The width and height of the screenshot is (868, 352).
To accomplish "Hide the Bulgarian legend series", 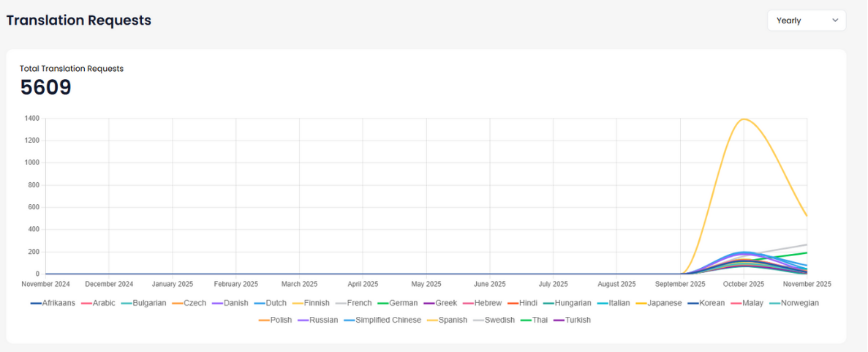I will click(x=143, y=303).
